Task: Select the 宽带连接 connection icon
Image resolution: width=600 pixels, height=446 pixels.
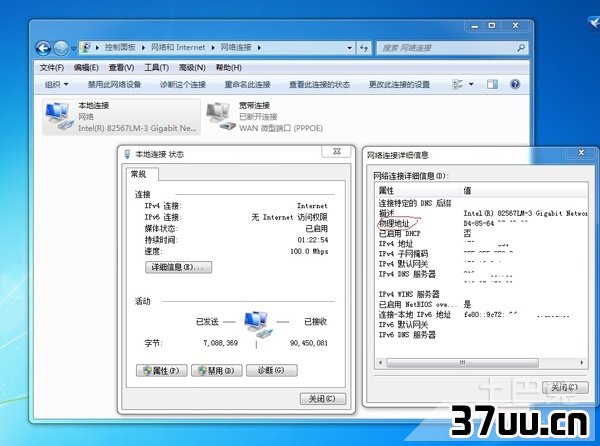Action: 221,117
